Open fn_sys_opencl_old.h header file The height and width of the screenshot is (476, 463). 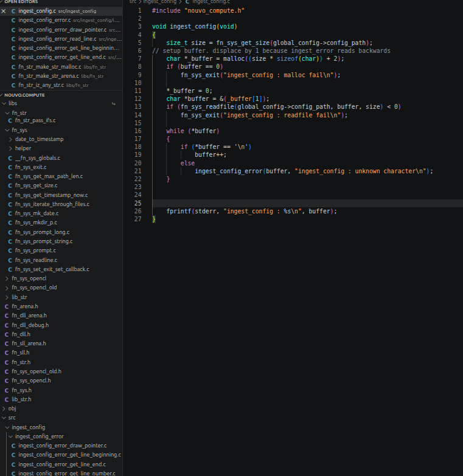tap(37, 371)
